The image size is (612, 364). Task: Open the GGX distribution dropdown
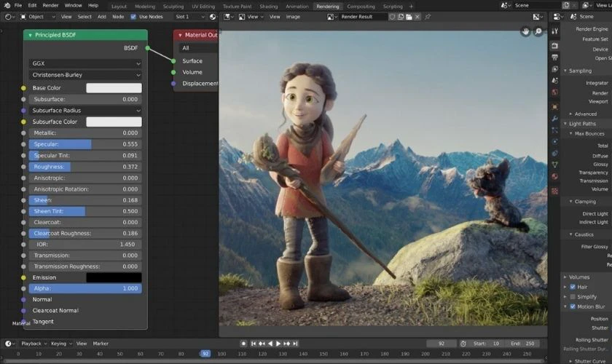(x=85, y=63)
